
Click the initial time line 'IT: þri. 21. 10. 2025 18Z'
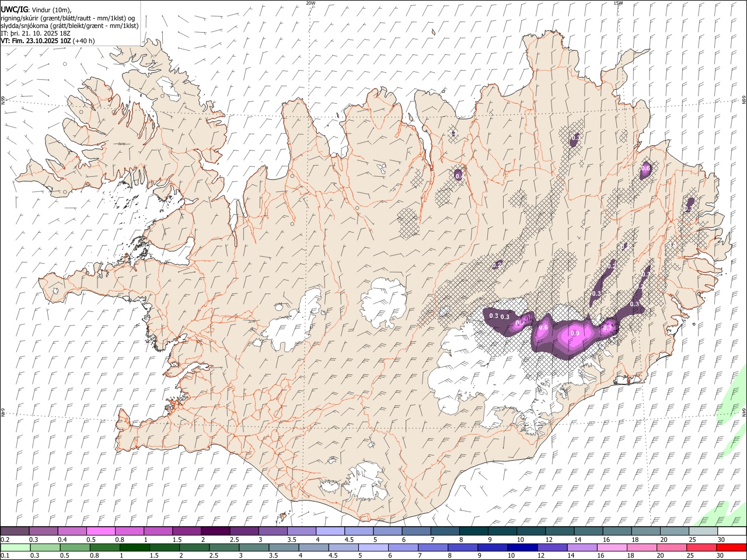click(36, 34)
